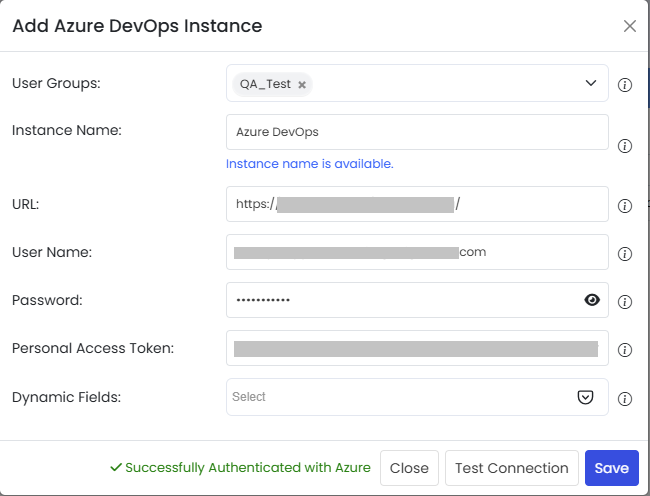Open info tooltip for Instance Name
The width and height of the screenshot is (650, 496).
(x=625, y=146)
